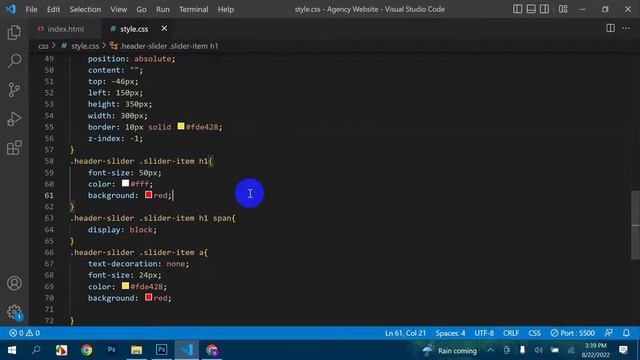This screenshot has width=640, height=360.
Task: Click taskbar search magnifier icon
Action: [36, 350]
